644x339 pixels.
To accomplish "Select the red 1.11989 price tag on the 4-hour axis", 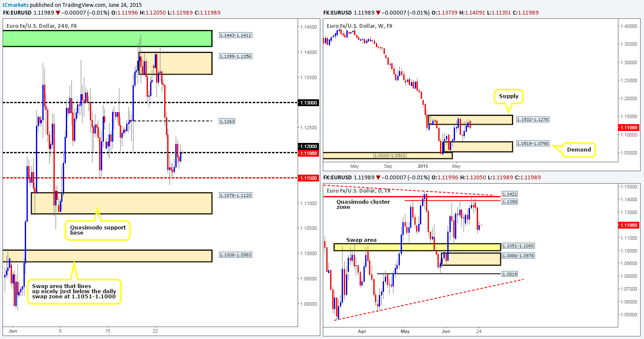I will (308, 152).
